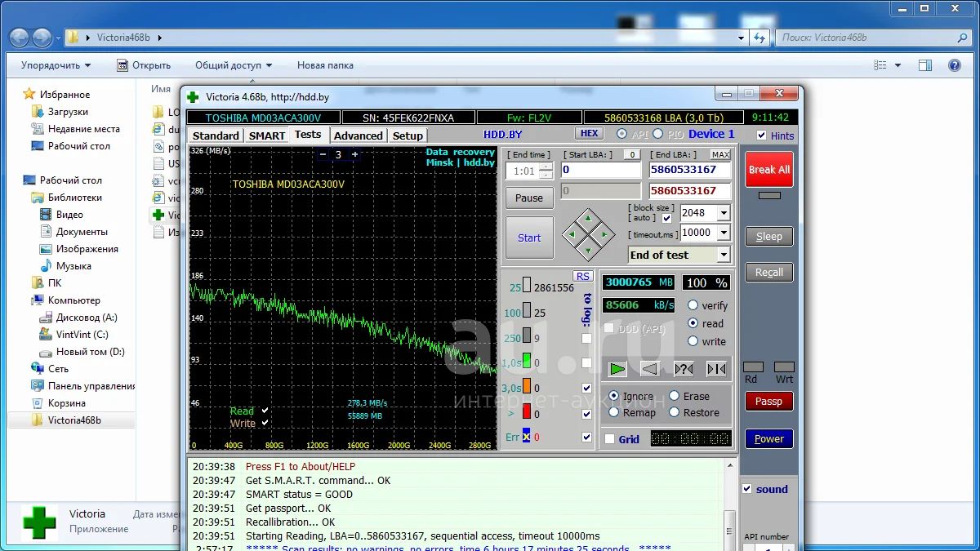Click the green forward scan arrow icon
The width and height of the screenshot is (980, 551).
tap(617, 369)
